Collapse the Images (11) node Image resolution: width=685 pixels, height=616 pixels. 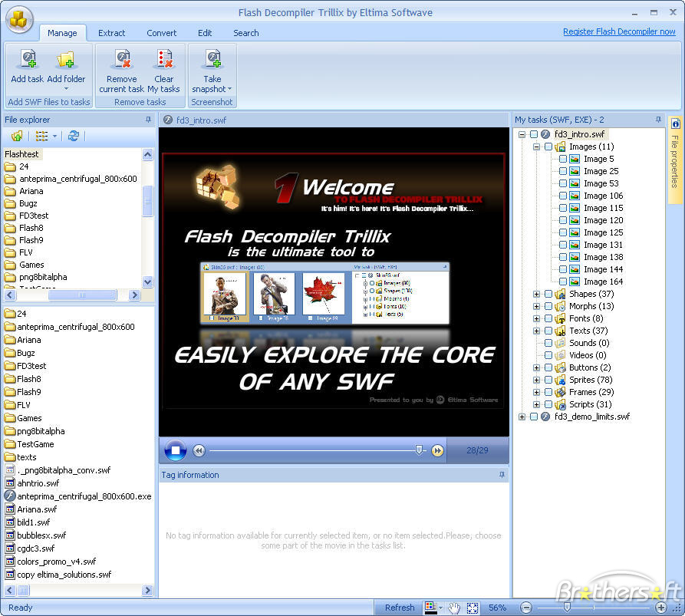point(536,147)
